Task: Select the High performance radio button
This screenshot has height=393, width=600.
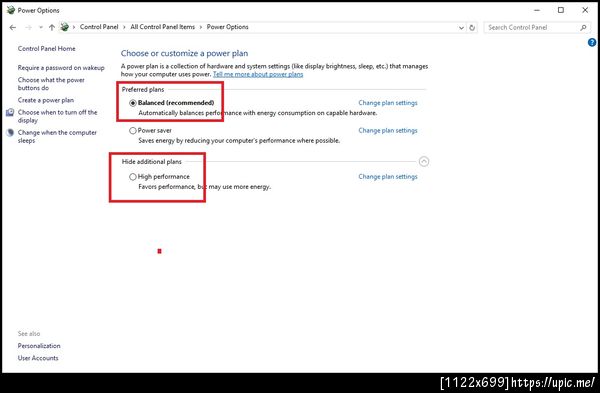Action: pos(133,177)
